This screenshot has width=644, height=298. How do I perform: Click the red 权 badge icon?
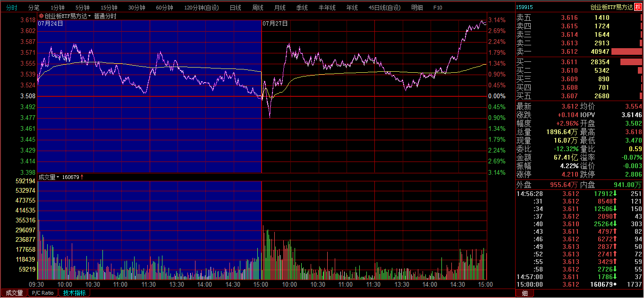click(638, 7)
